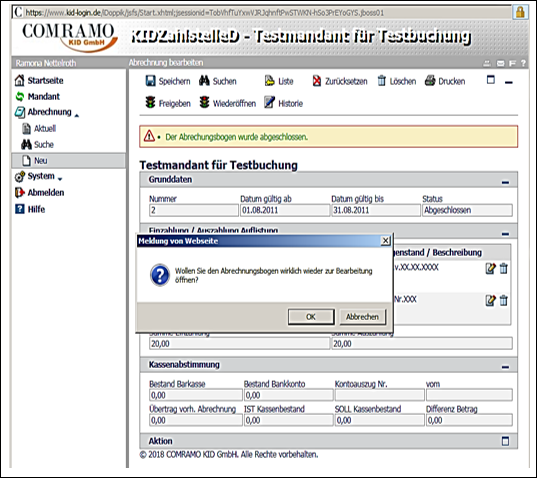
Task: Click the padlock security icon
Action: [x=520, y=12]
